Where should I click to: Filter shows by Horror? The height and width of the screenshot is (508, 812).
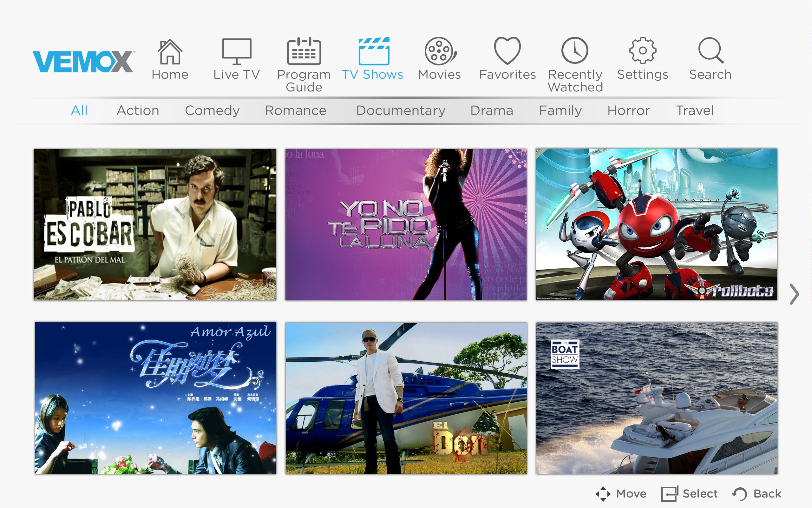click(x=628, y=110)
